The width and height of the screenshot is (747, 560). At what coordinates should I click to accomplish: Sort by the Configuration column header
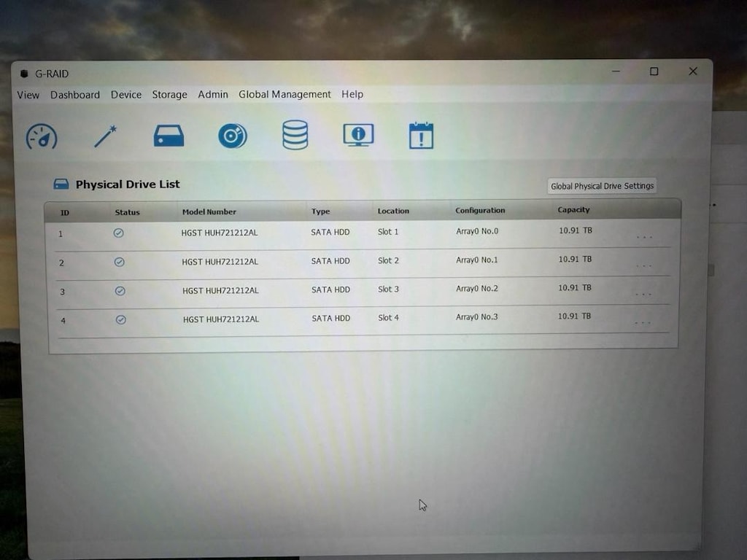coord(480,211)
